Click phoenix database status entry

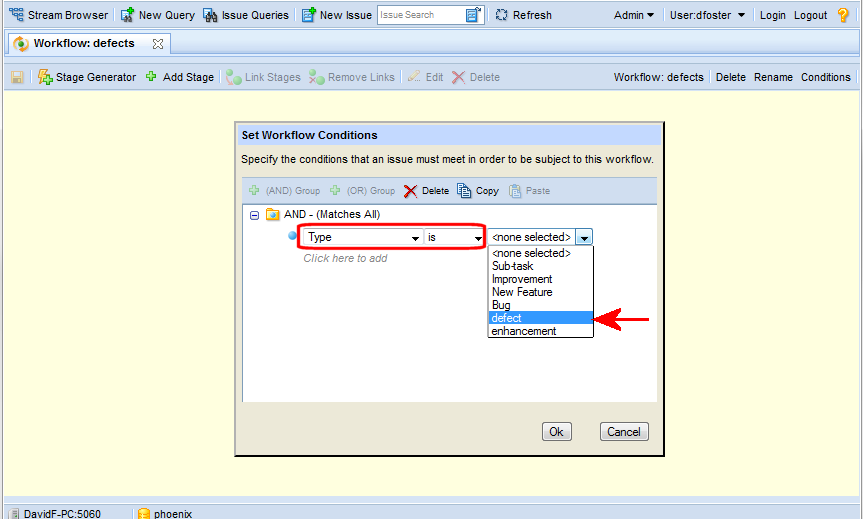(x=165, y=513)
